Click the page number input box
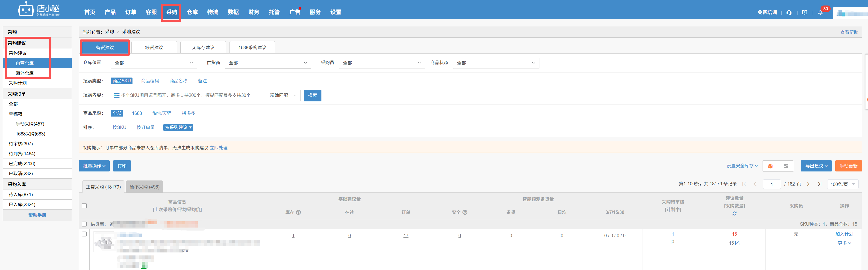The height and width of the screenshot is (270, 868). (772, 184)
